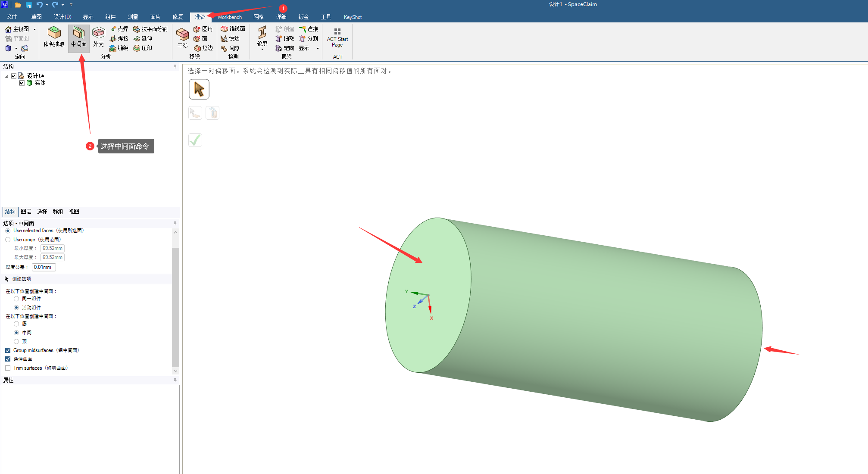Viewport: 868px width, 474px height.
Task: Click the 体积抽取 volume extract icon
Action: pos(54,37)
